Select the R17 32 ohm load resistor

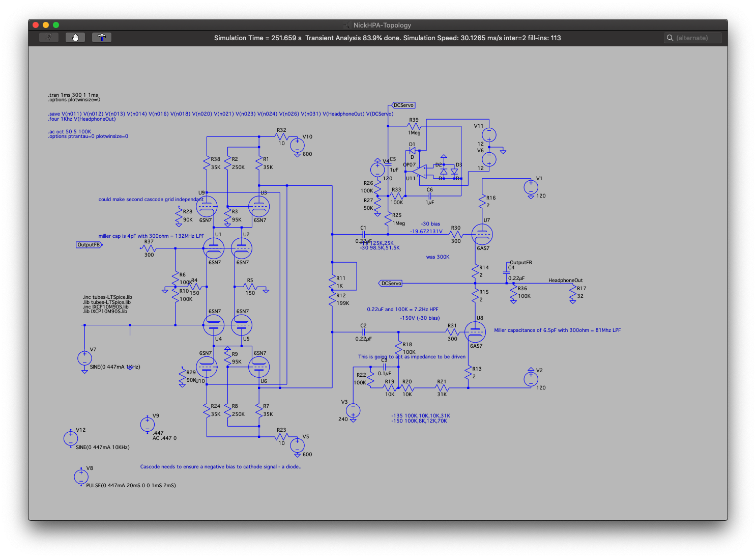(x=573, y=292)
